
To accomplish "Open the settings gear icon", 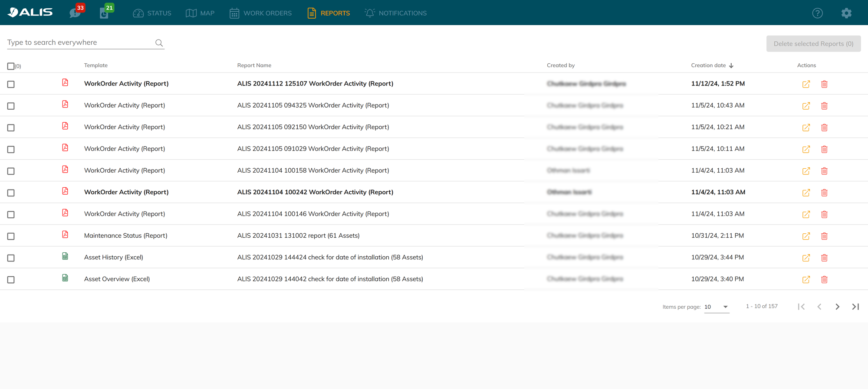I will pyautogui.click(x=846, y=13).
